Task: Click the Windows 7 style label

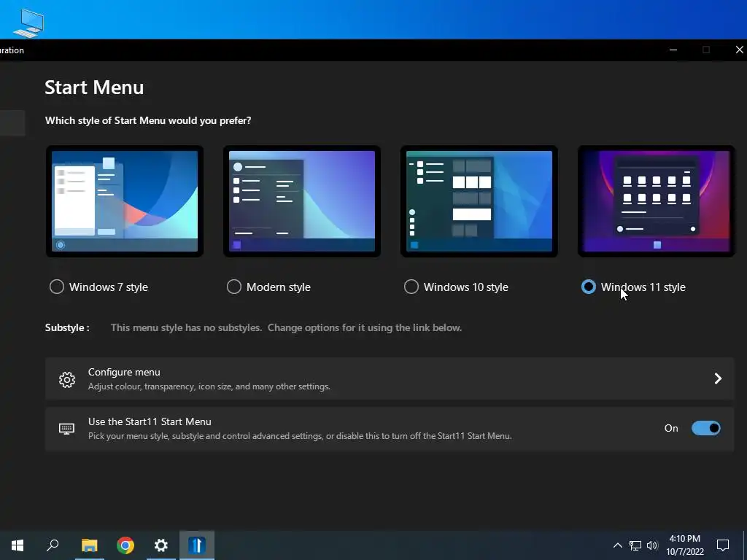Action: point(109,287)
